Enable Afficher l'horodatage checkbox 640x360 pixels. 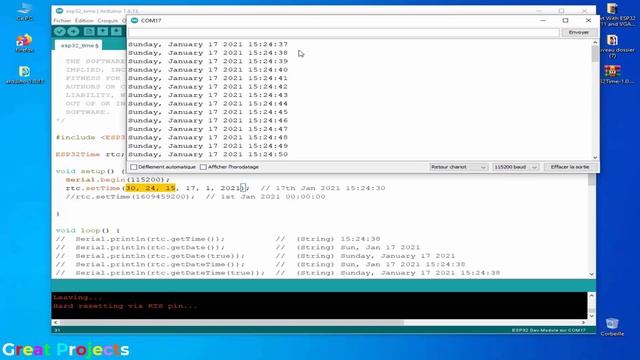[x=203, y=167]
